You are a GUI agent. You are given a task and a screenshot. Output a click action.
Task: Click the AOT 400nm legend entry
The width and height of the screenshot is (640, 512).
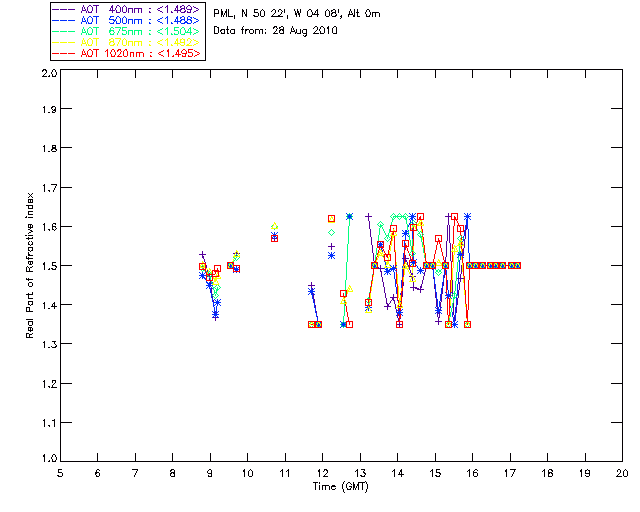(127, 9)
